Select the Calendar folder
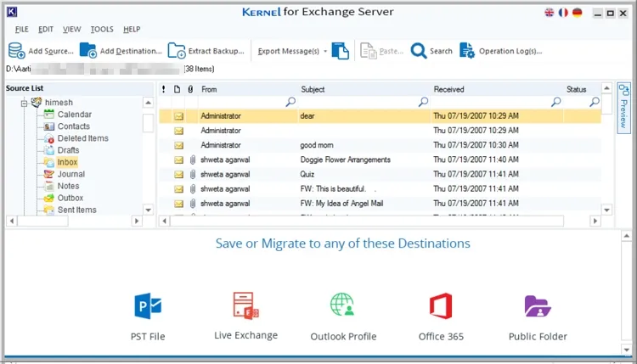This screenshot has height=364, width=637. coord(75,115)
